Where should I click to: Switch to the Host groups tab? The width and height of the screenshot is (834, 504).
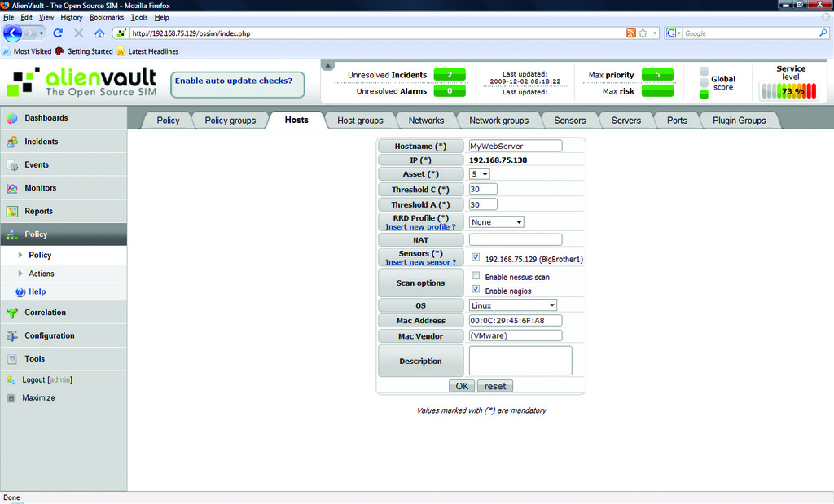pos(360,121)
